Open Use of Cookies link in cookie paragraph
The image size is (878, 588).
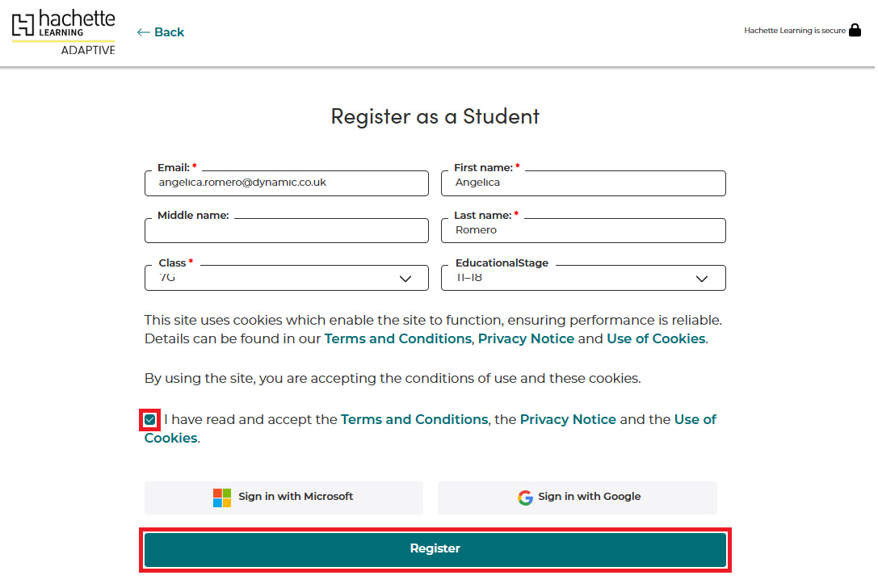pos(656,339)
